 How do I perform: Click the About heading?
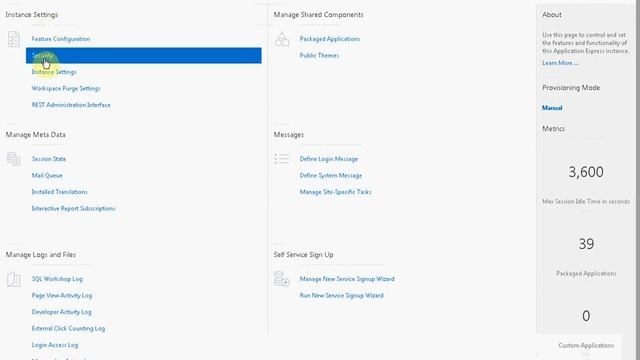click(552, 15)
